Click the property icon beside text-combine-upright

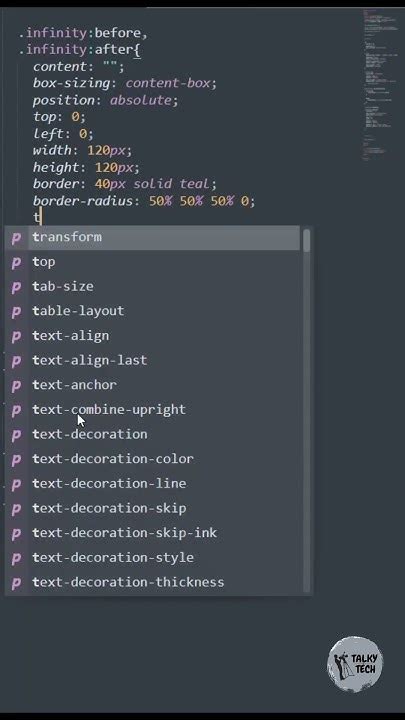[x=17, y=410]
